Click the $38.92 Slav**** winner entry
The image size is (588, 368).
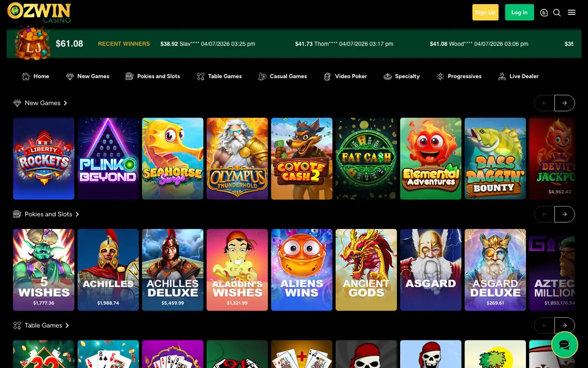pos(208,44)
